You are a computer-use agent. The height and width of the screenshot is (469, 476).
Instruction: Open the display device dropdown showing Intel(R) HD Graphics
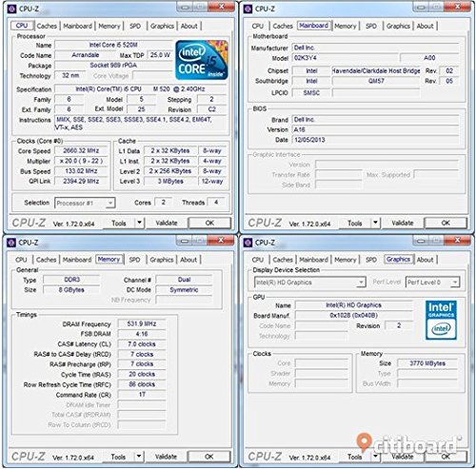pyautogui.click(x=309, y=283)
